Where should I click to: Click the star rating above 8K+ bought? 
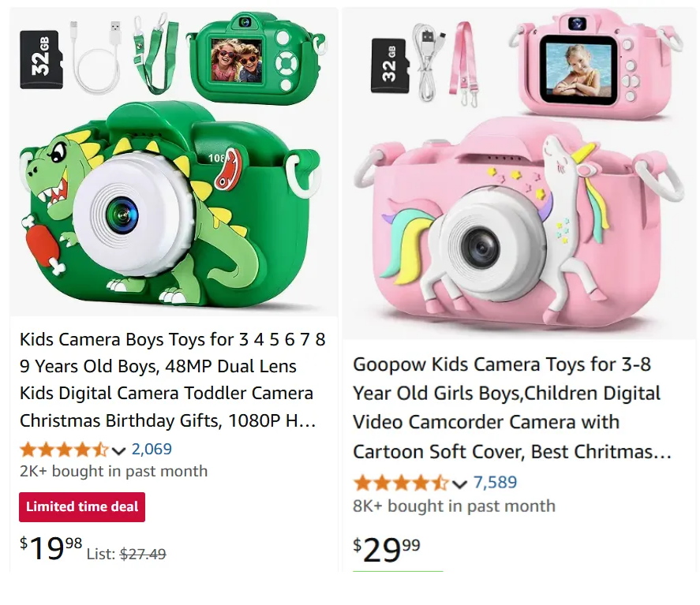click(x=400, y=483)
